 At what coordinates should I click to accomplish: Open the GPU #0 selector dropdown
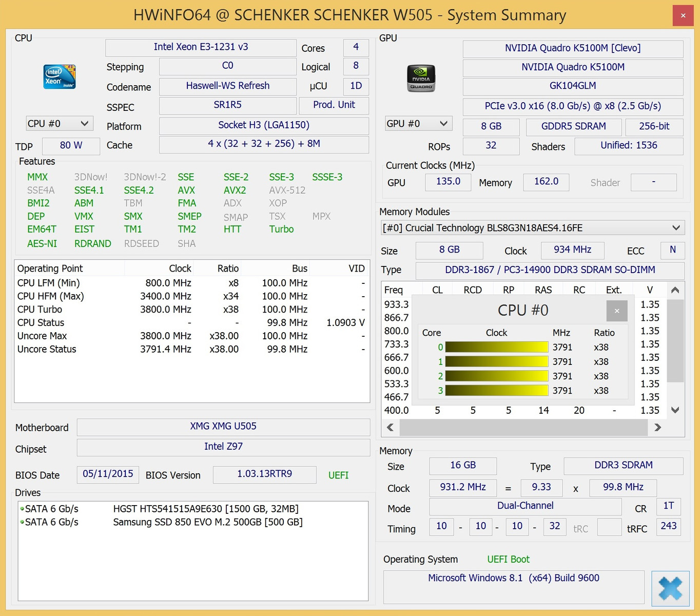point(419,124)
